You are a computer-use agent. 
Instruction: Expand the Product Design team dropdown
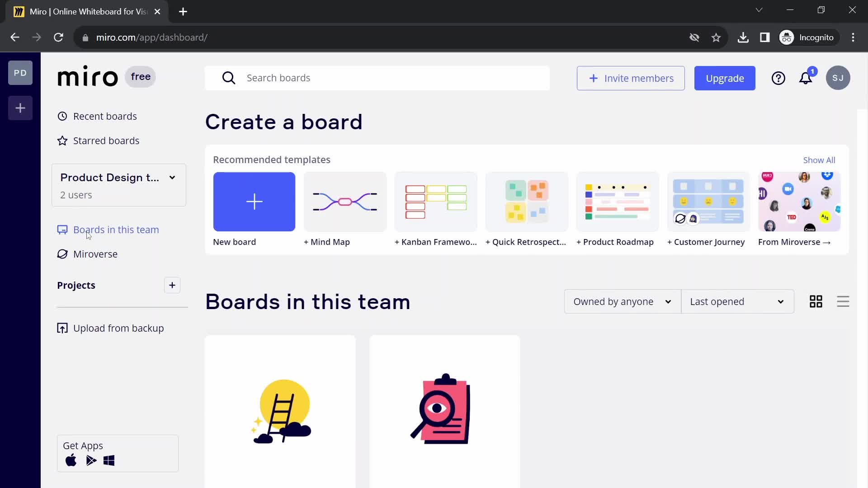(172, 177)
